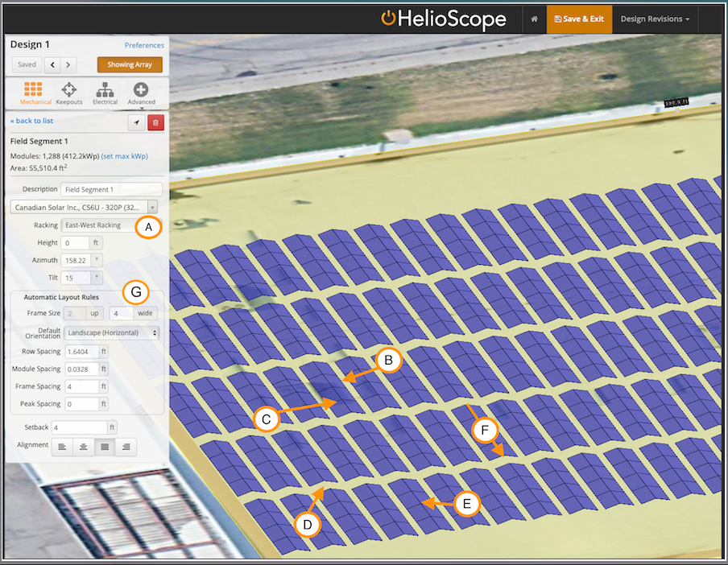Click Frame Size up field
The height and width of the screenshot is (565, 728).
coord(75,313)
